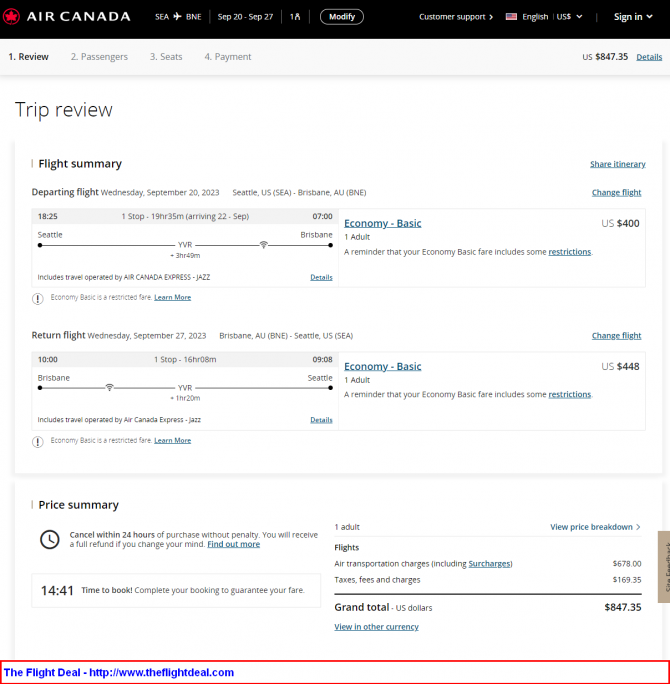Click the Grand total $847.35 amount
This screenshot has height=684, width=670.
pyautogui.click(x=623, y=608)
